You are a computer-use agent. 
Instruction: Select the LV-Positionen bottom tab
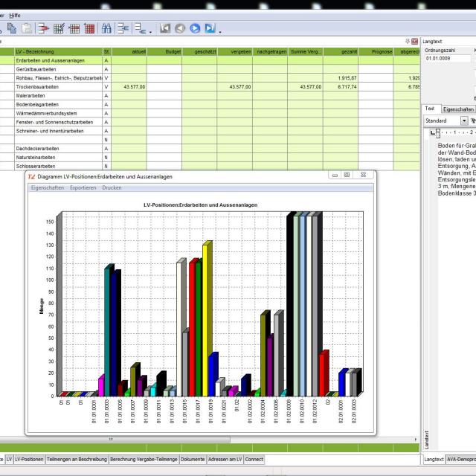(x=29, y=460)
